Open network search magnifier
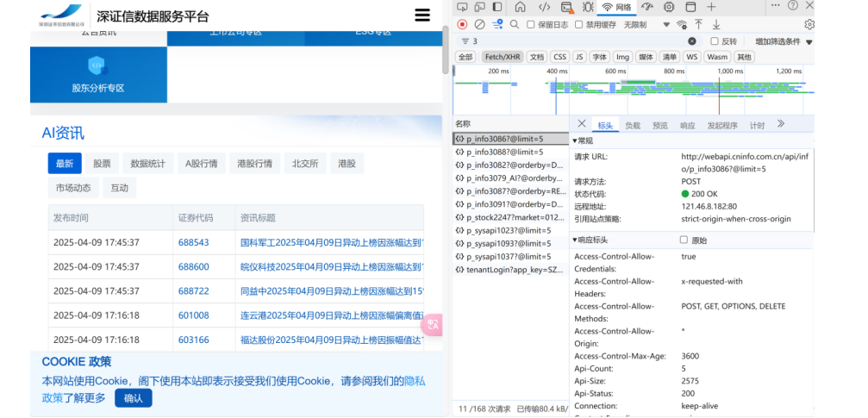Screen dimensions: 868x418 click(x=515, y=24)
